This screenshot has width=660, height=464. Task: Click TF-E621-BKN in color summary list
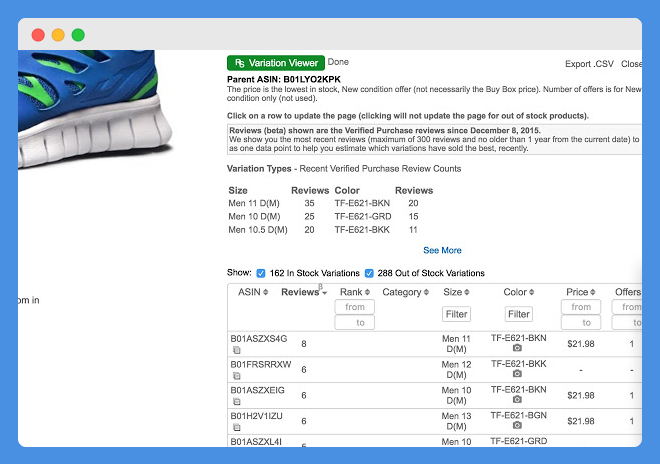pyautogui.click(x=362, y=203)
